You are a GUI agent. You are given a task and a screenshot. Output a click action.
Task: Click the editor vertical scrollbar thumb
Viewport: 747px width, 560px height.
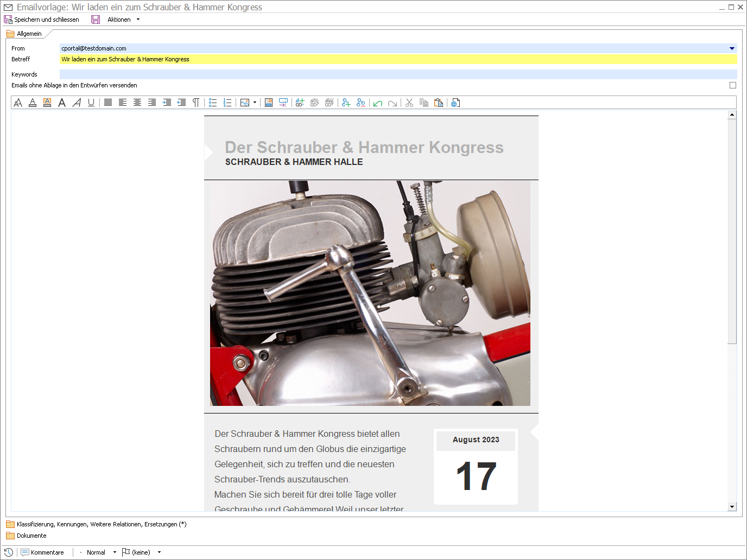[x=732, y=231]
